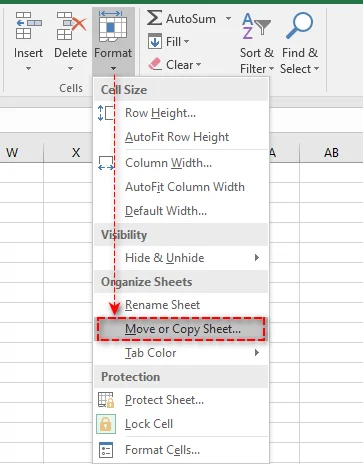The image size is (363, 464).
Task: Collapse the Format dropdown arrow
Action: [113, 69]
